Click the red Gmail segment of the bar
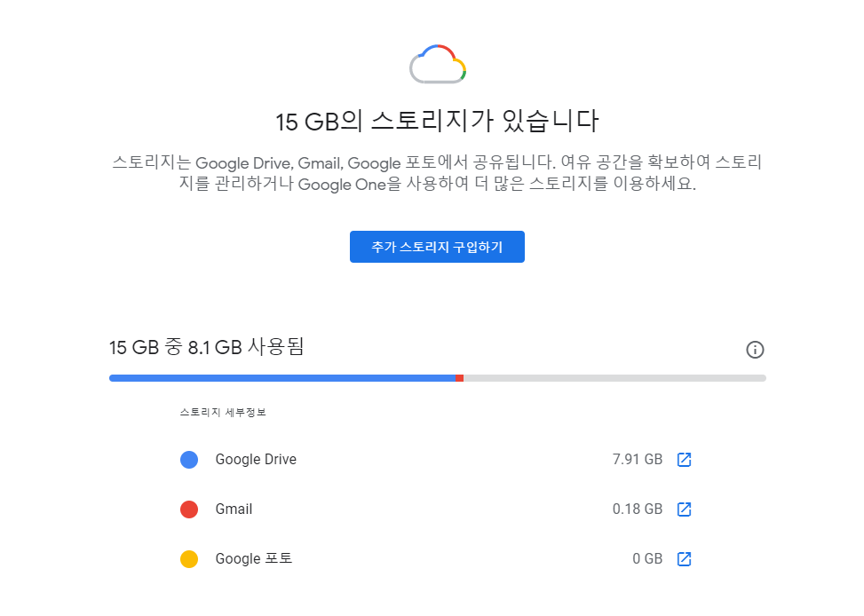864x616 pixels. [460, 377]
